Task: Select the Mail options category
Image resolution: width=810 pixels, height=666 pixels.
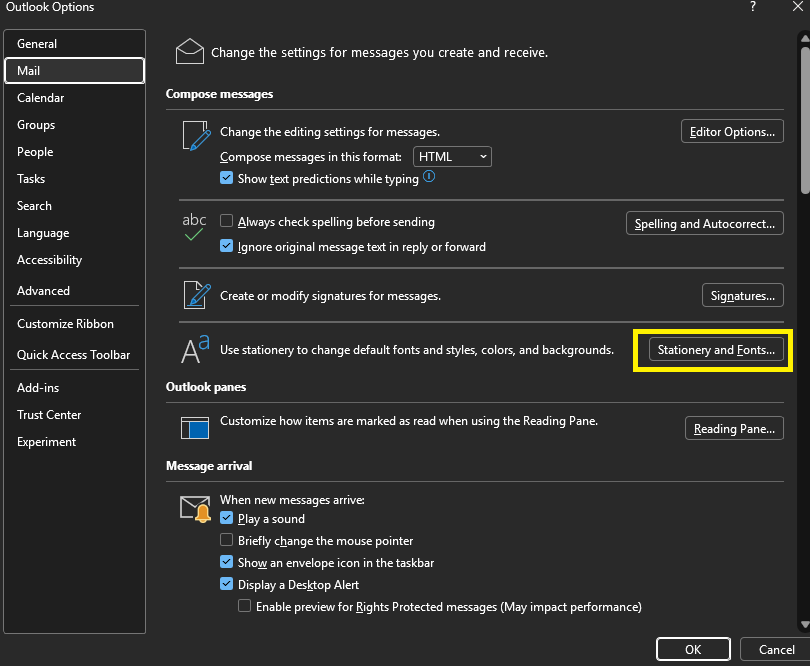Action: [x=74, y=71]
